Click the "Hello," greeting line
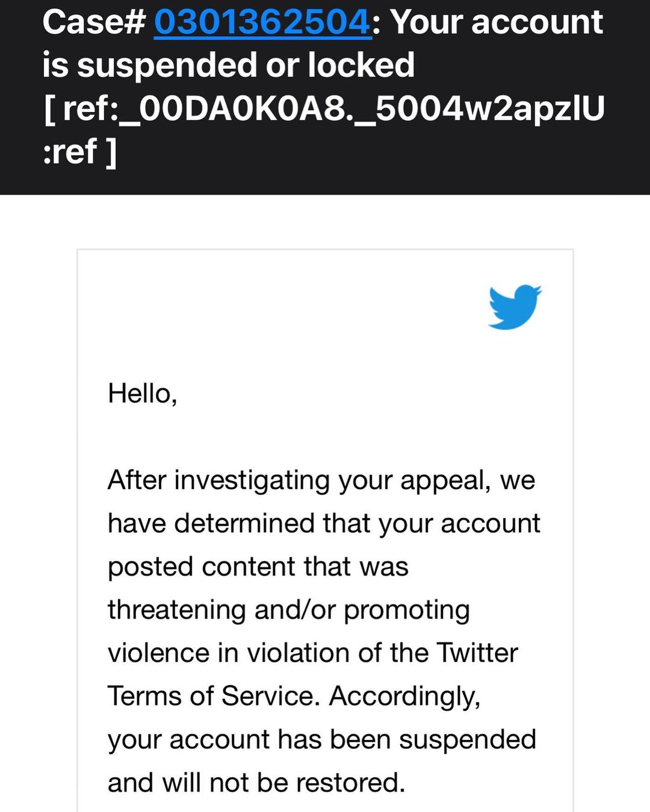Screen dimensions: 650x812 pos(142,394)
